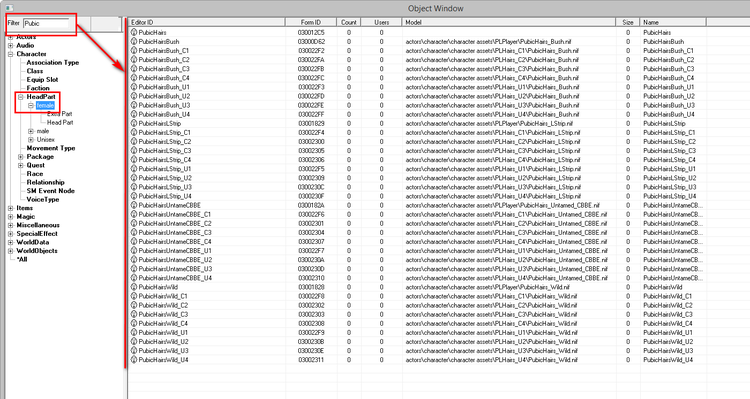Click icon beside PubicHairsWild_U1
The image size is (750, 399).
tap(134, 332)
